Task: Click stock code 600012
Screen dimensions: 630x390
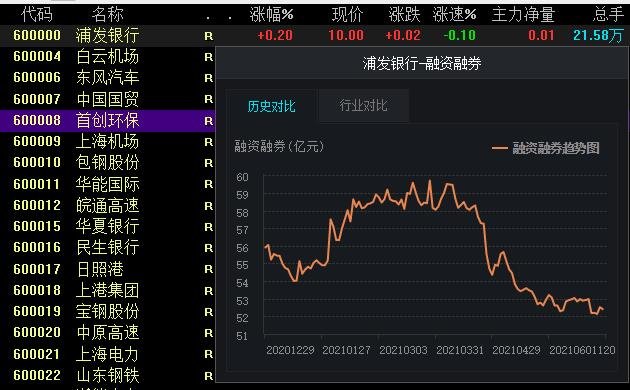Action: (x=37, y=205)
